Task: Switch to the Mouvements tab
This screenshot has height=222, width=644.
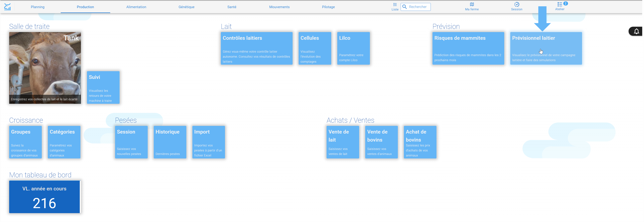Action: (279, 7)
